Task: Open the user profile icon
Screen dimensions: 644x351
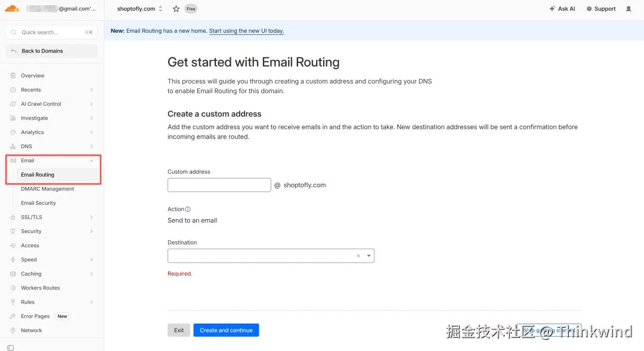Action: tap(628, 8)
